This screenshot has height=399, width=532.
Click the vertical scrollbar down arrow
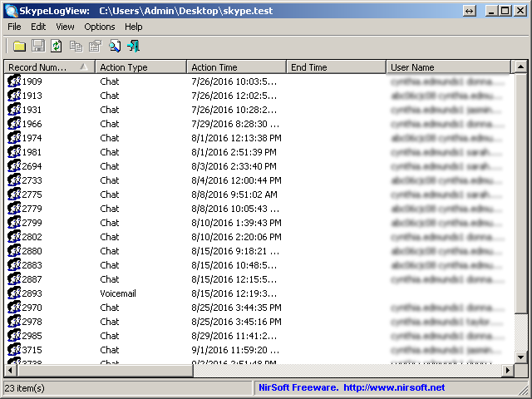(521, 357)
